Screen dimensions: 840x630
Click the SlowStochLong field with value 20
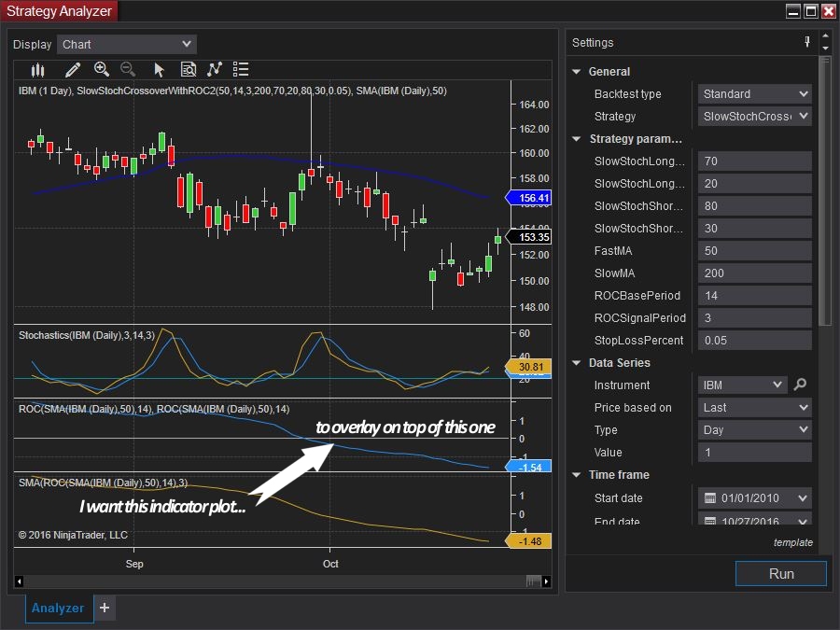click(754, 184)
